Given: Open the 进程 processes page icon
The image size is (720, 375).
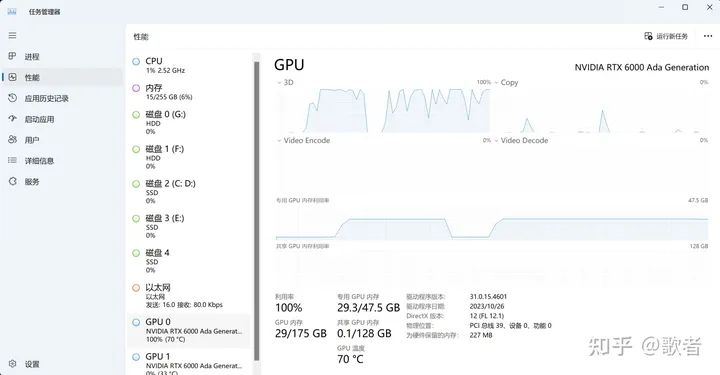Looking at the screenshot, I should [12, 56].
